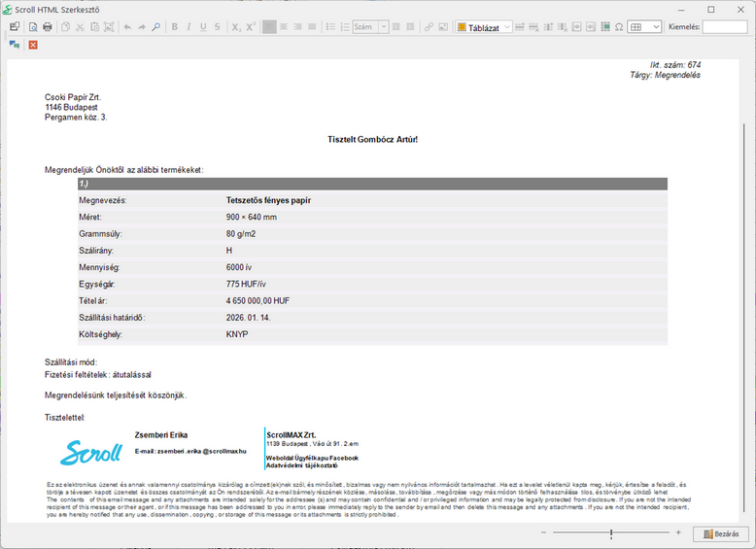Click the insert hyperlink chain icon
This screenshot has width=756, height=549.
pos(430,27)
